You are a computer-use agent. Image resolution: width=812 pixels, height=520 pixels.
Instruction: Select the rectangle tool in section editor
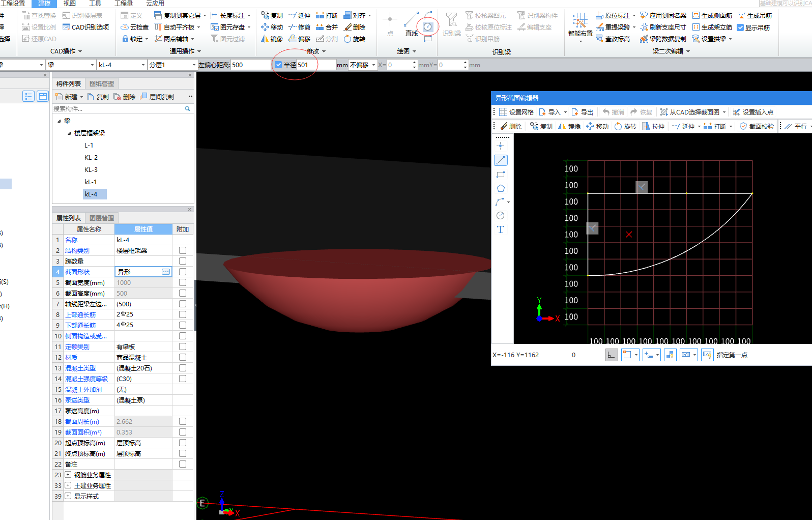coord(501,175)
